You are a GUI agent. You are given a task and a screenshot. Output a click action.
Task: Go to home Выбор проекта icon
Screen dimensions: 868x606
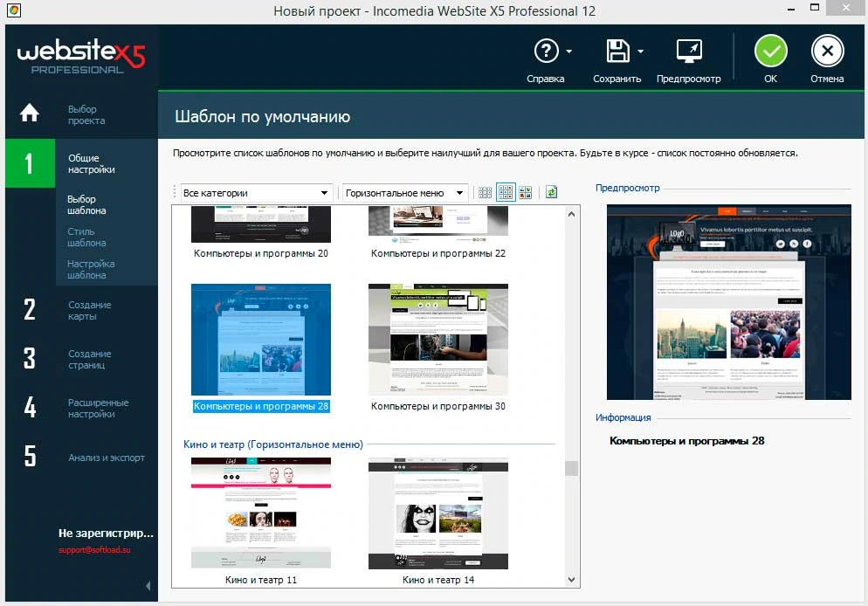point(30,113)
